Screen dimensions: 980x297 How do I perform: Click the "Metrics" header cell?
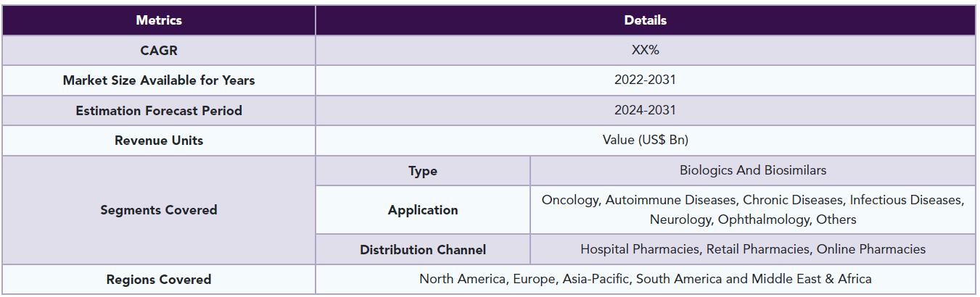click(159, 20)
